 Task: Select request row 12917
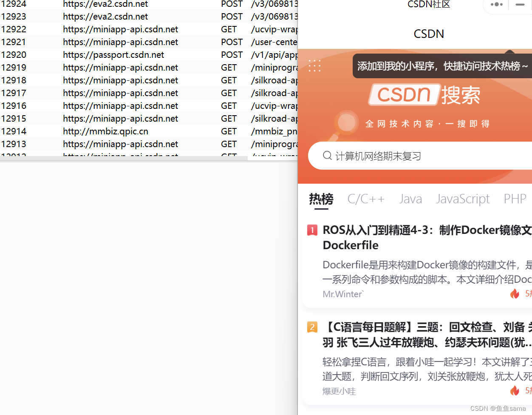149,93
